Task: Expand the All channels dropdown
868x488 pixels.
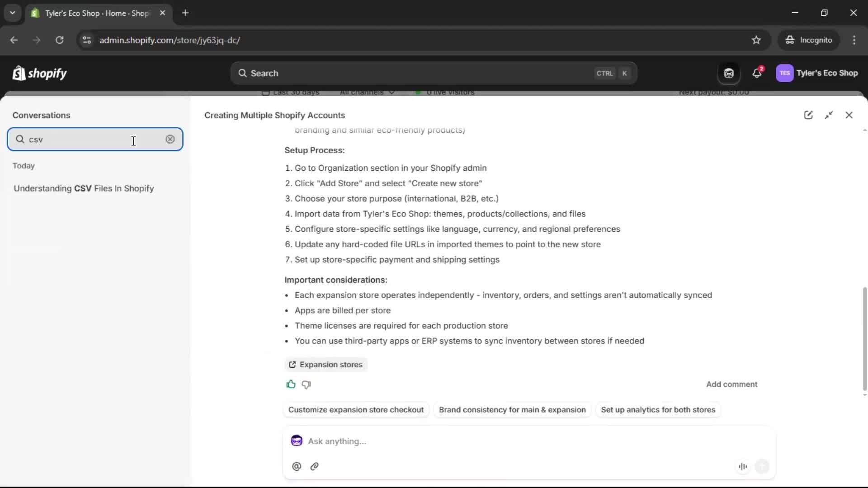Action: [x=366, y=92]
